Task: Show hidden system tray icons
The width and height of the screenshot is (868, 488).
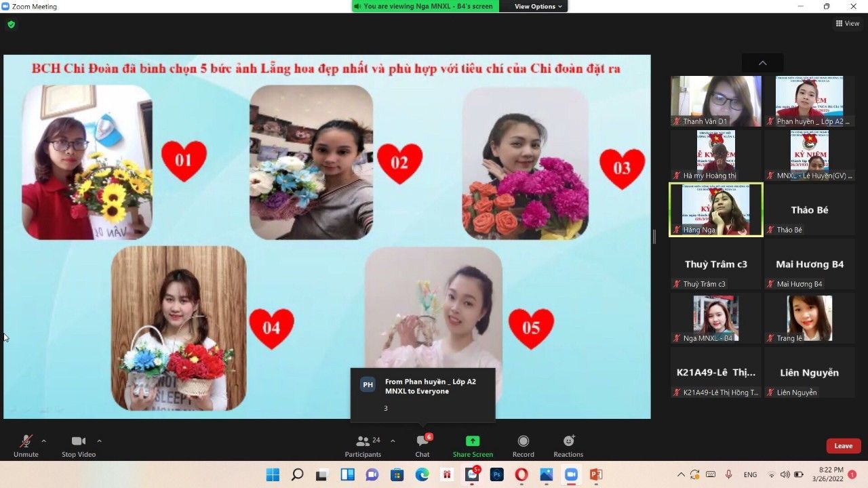Action: tap(681, 474)
